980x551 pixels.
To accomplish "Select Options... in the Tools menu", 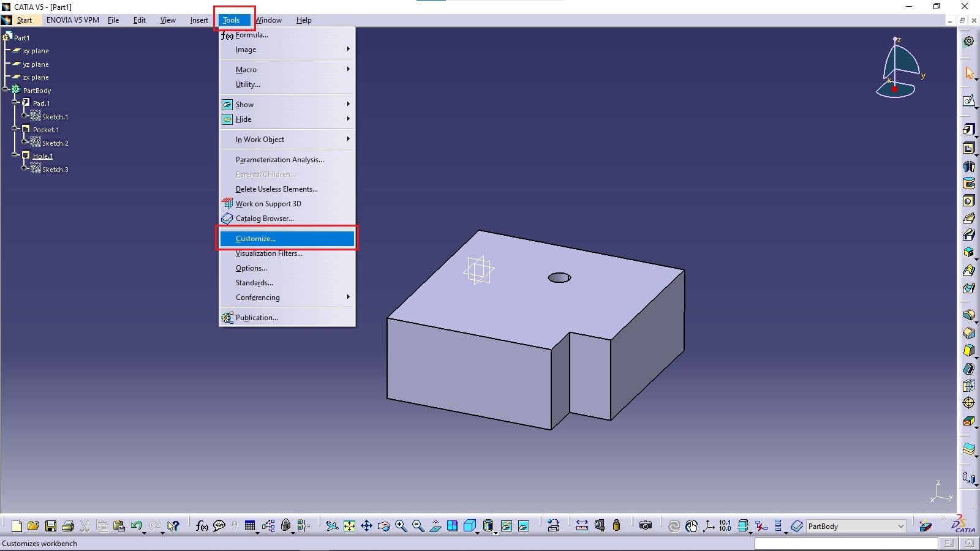I will coord(251,268).
